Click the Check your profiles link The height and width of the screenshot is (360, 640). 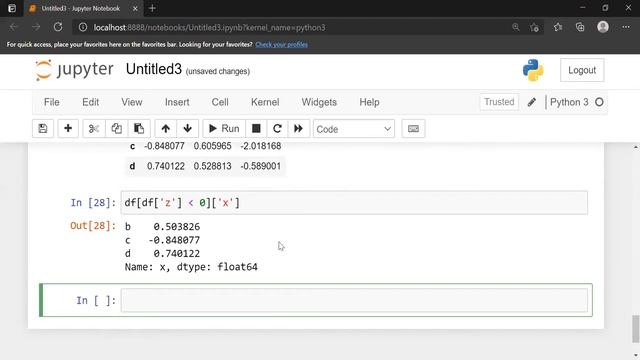pos(281,44)
